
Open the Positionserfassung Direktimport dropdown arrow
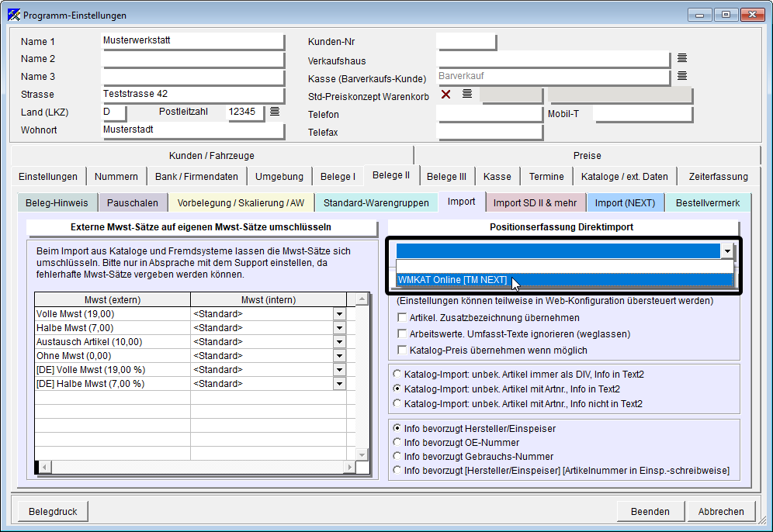(x=727, y=251)
